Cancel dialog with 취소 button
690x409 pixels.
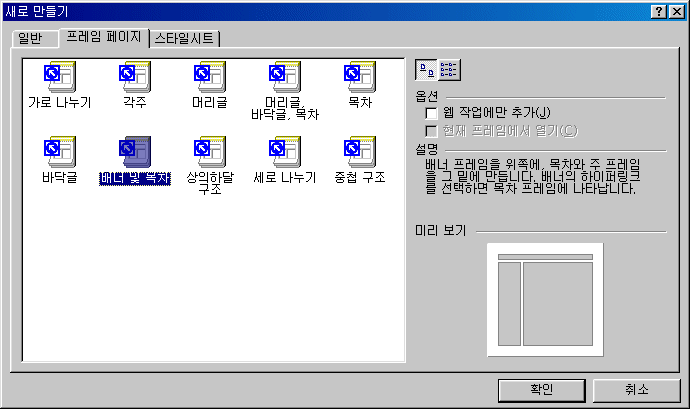click(636, 391)
